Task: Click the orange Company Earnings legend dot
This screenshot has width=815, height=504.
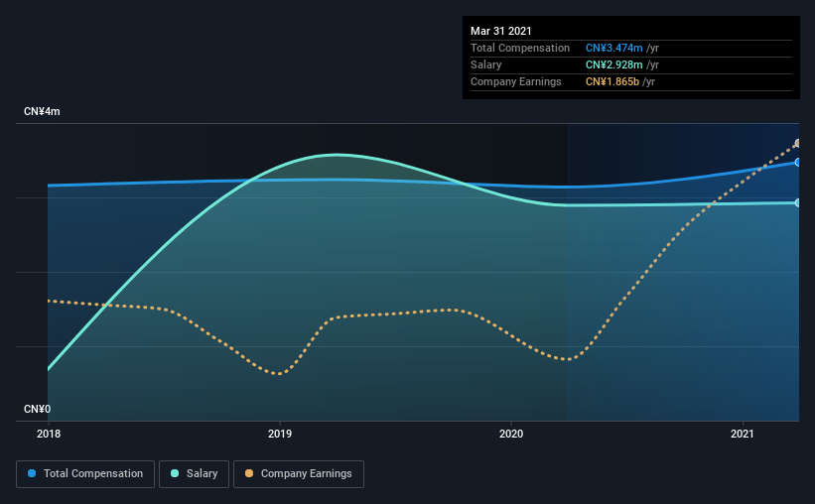Action: pos(249,473)
